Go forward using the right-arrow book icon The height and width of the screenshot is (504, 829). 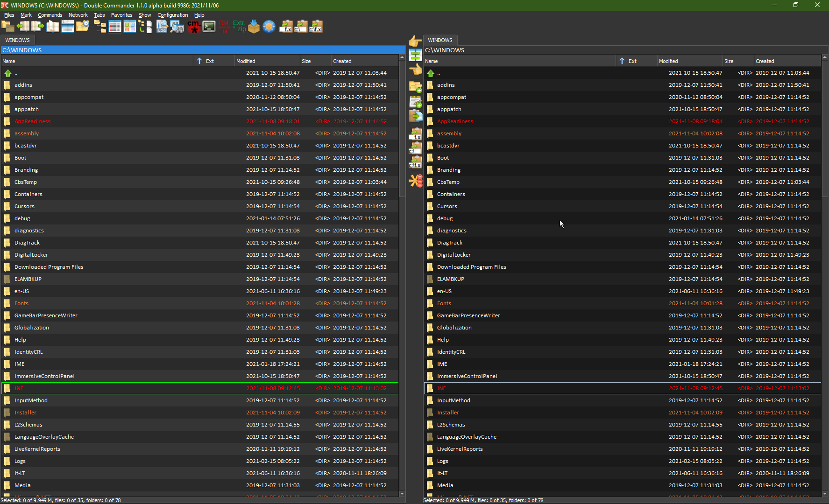pyautogui.click(x=37, y=27)
